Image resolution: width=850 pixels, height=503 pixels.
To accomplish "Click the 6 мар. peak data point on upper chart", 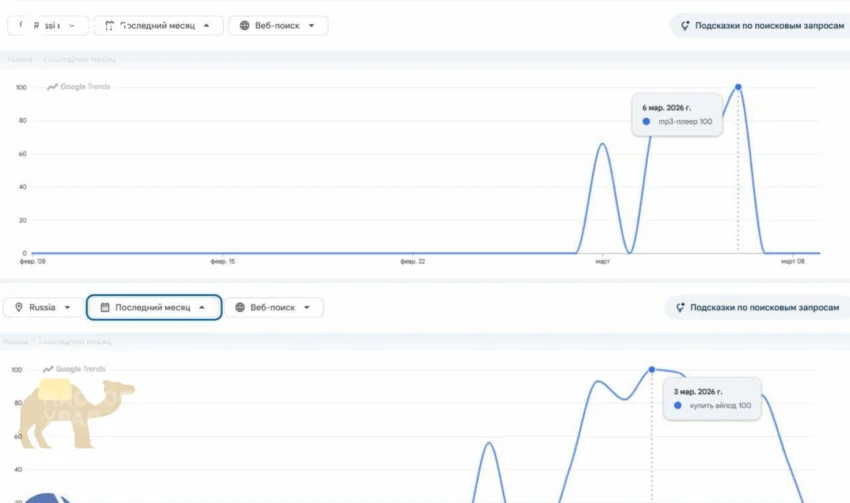I will click(x=738, y=87).
